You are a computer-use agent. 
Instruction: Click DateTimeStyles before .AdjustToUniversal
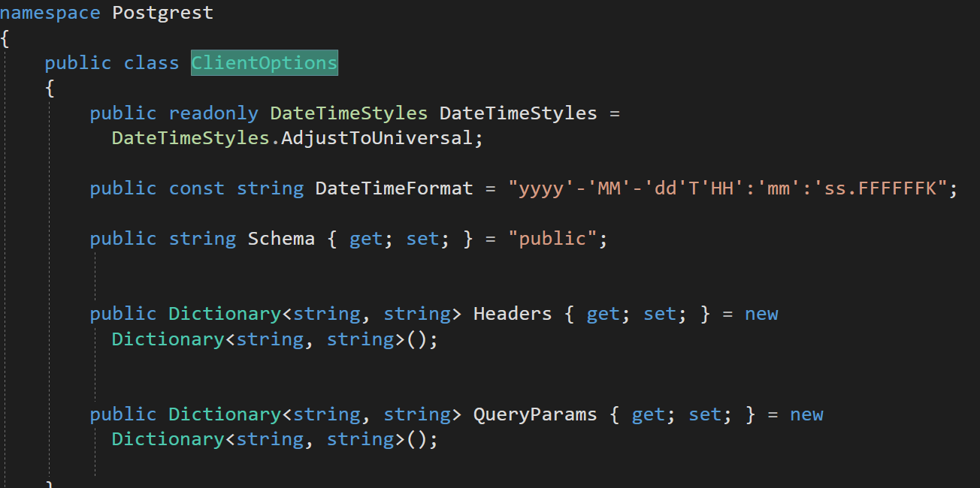(x=191, y=138)
